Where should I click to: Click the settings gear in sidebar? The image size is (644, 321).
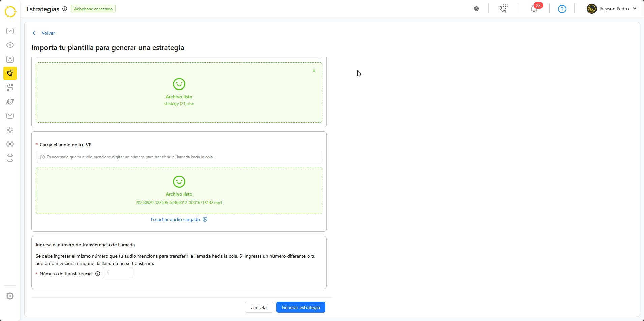pos(10,296)
